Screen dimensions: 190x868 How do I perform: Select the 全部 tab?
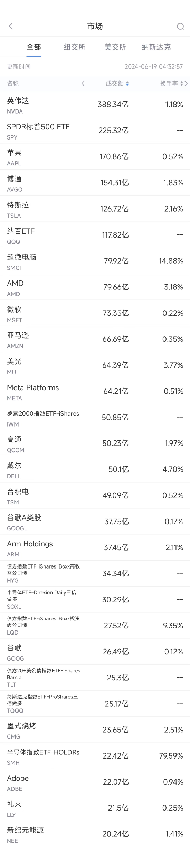34,47
